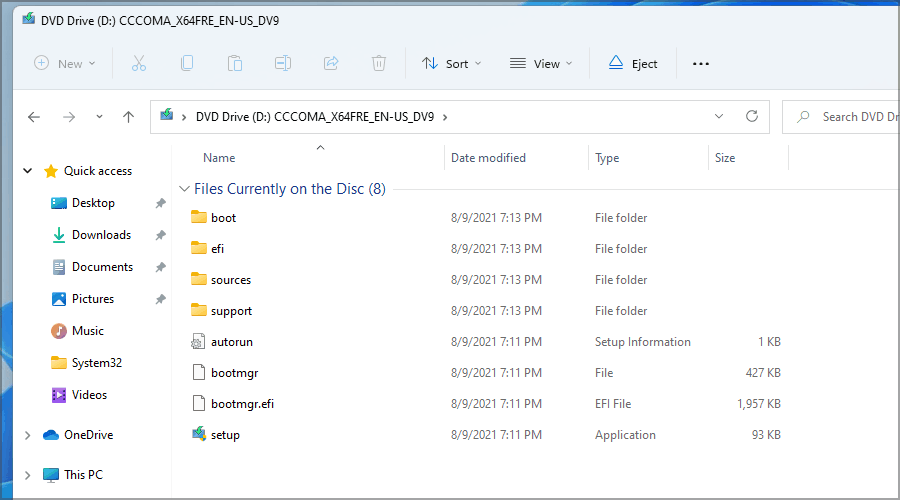Collapse the Files Currently on the Disc group

pyautogui.click(x=183, y=189)
